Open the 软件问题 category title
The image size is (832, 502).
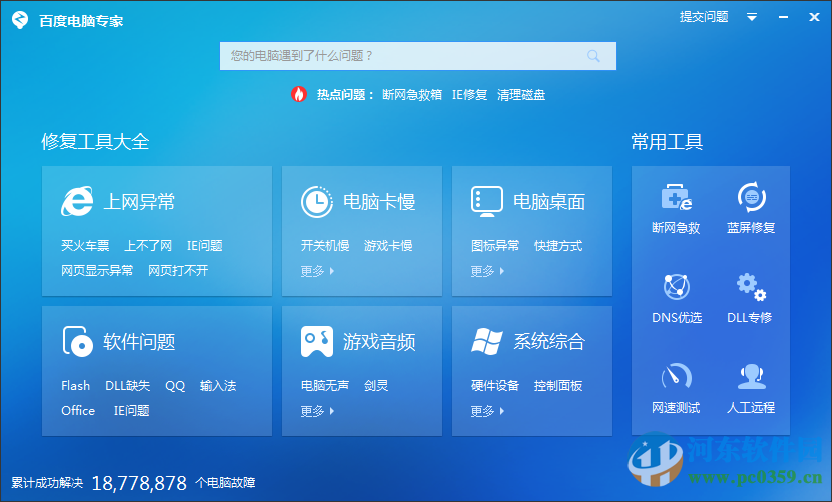[139, 342]
